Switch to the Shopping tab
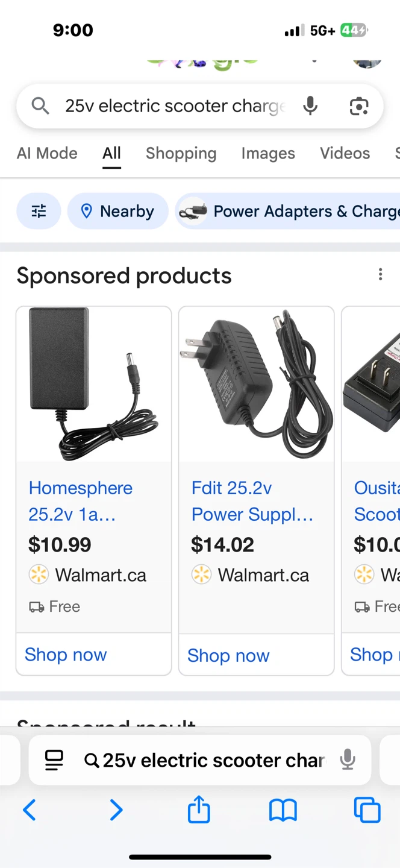The image size is (400, 868). click(x=181, y=153)
